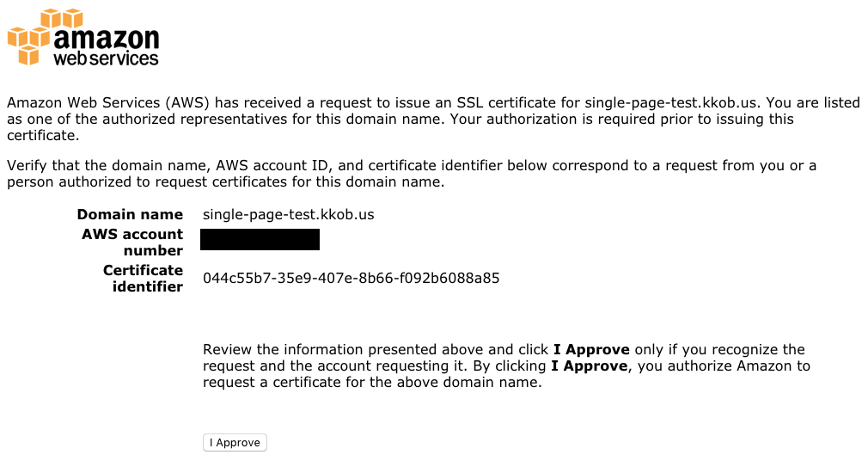Click "Amazon Web Services (AWS)" starting the first paragraph
868x473 pixels.
coord(108,103)
